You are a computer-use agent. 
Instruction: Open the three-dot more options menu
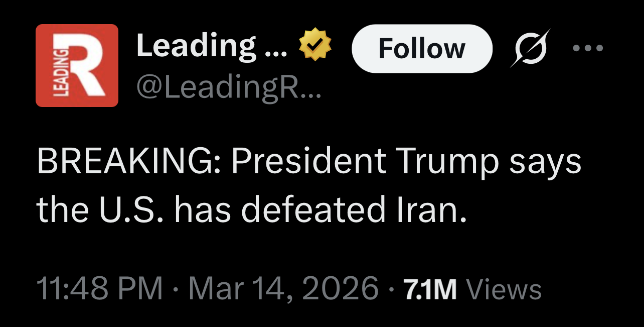click(588, 48)
